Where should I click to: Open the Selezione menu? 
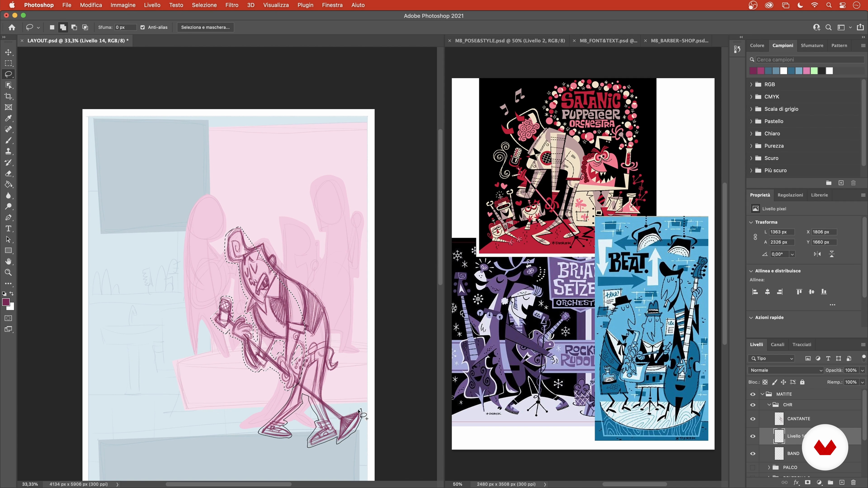(204, 5)
